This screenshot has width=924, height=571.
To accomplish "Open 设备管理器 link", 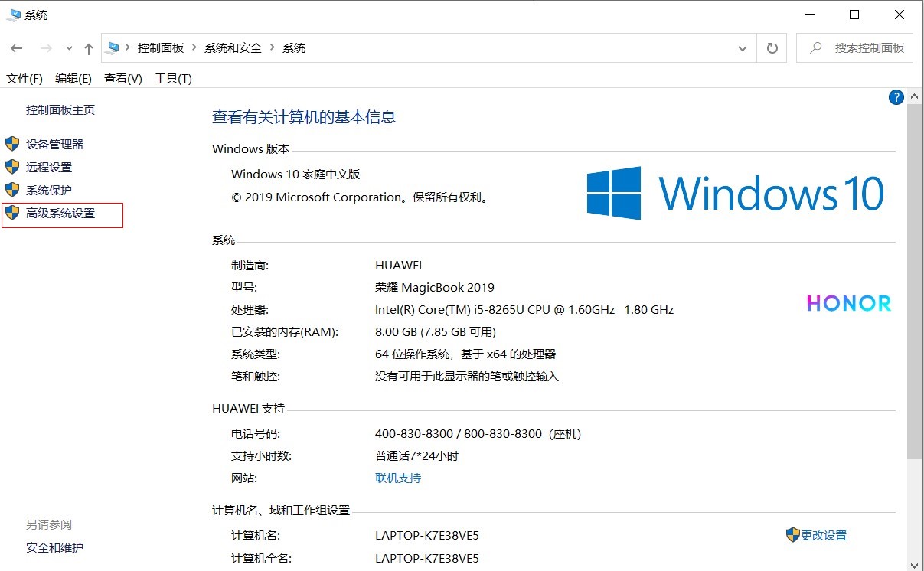I will 55,144.
